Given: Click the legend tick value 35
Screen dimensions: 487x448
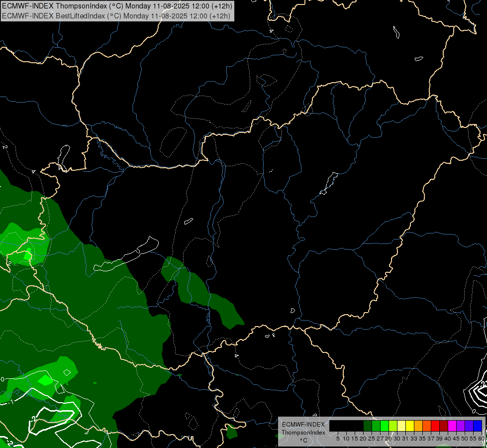Looking at the screenshot, I should (422, 439).
